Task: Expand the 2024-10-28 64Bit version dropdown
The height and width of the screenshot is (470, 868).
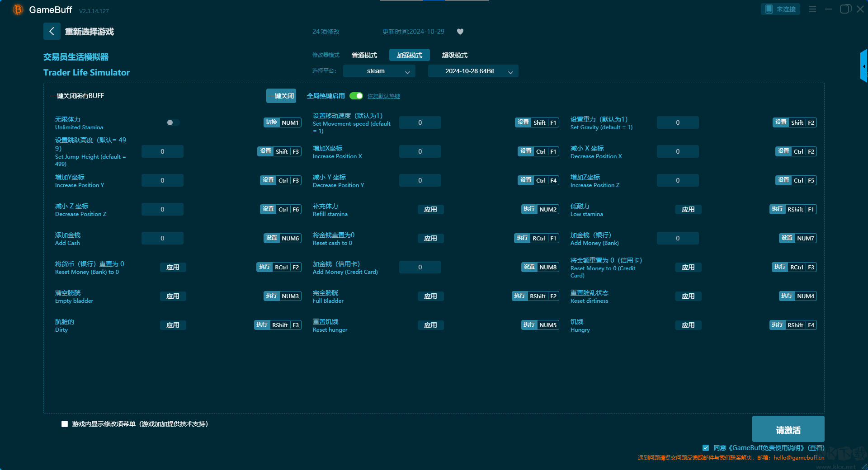Action: coord(473,71)
